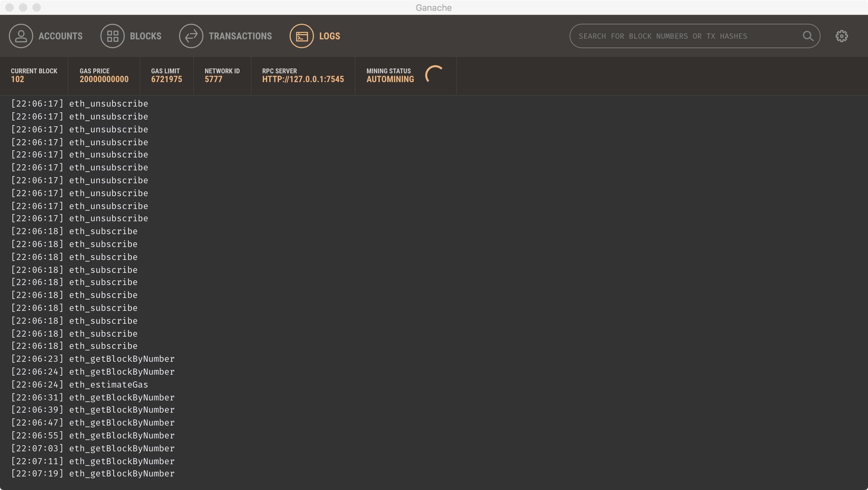Click the Automining status text
This screenshot has height=490, width=868.
[390, 79]
